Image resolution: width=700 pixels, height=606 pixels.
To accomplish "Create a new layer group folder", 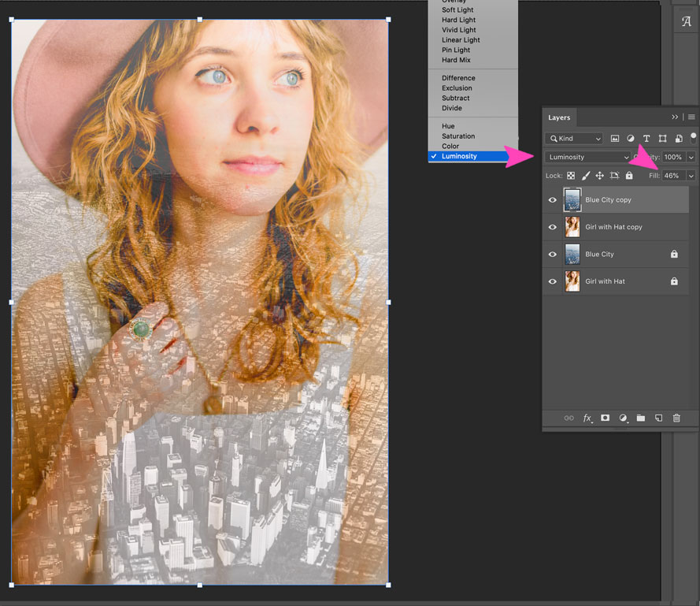I will (x=641, y=418).
